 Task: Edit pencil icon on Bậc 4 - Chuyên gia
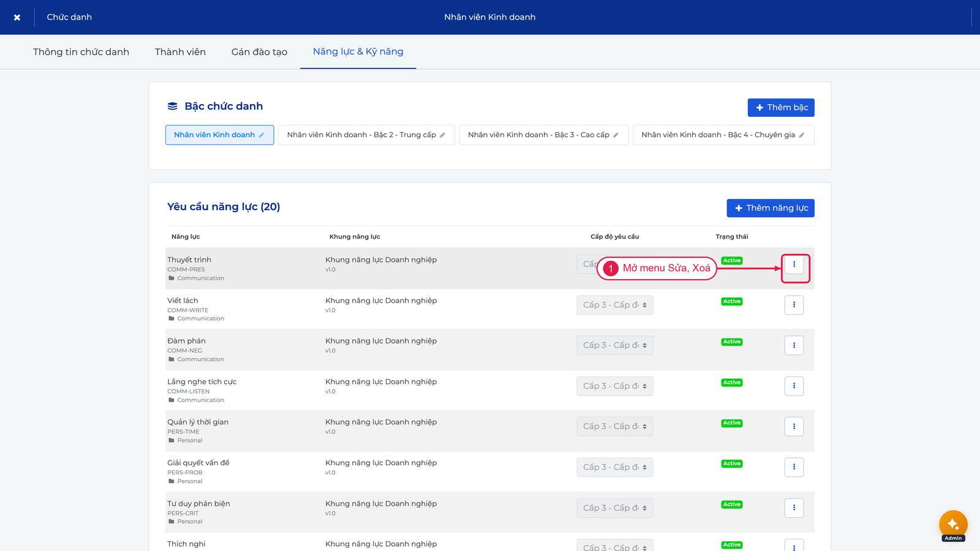point(801,135)
